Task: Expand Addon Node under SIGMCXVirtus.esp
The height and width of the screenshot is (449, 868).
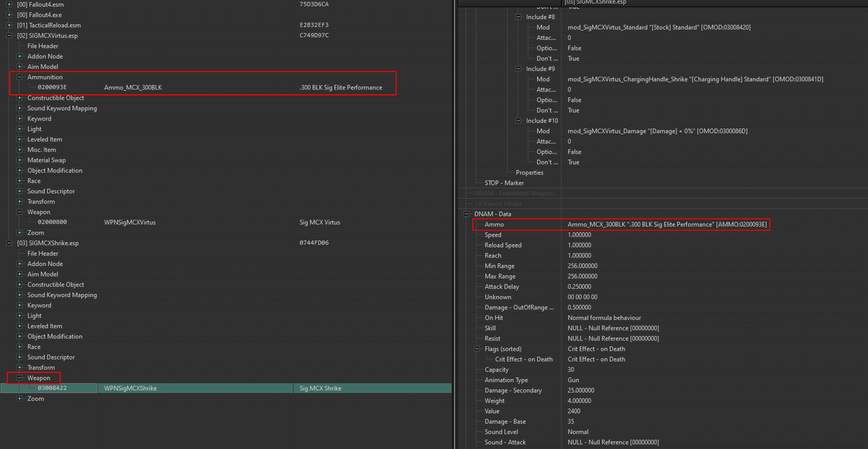Action: coord(20,56)
